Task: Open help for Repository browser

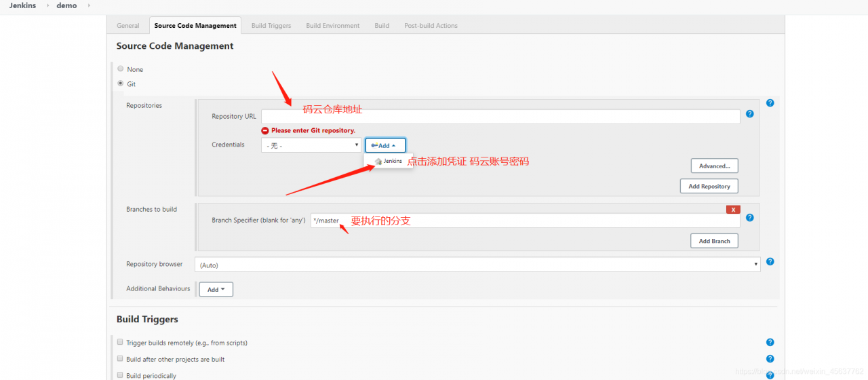Action: 770,261
